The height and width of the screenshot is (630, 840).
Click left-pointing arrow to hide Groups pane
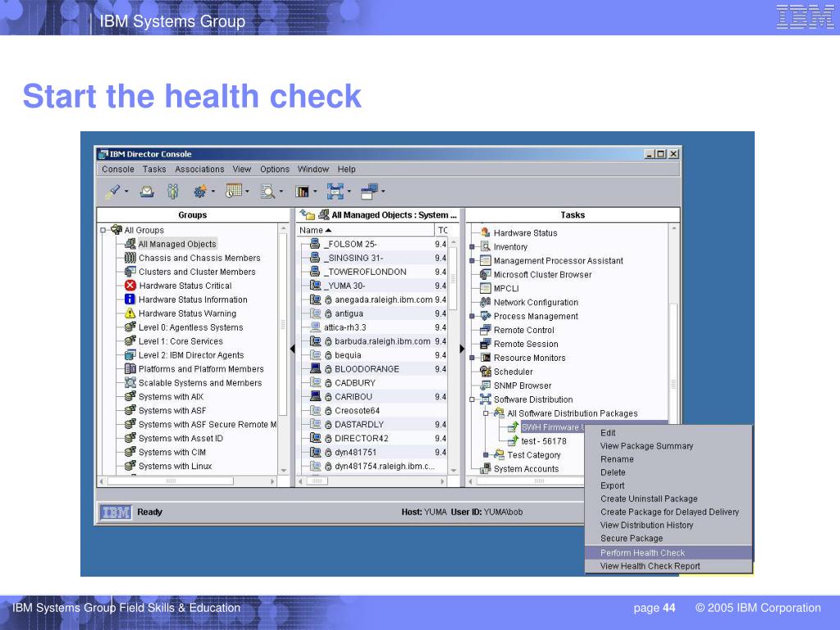pos(293,349)
